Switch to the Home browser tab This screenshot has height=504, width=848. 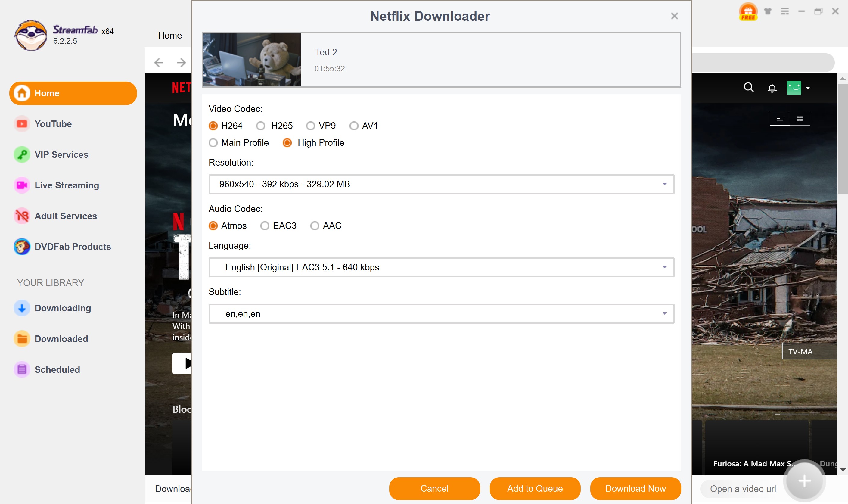[x=170, y=35]
